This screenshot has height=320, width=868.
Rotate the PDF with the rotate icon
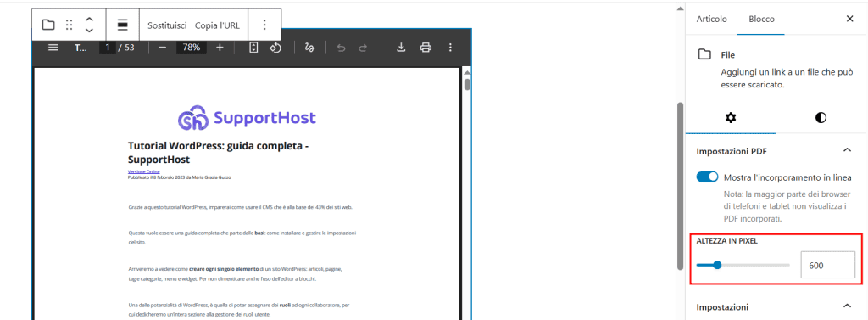pyautogui.click(x=275, y=48)
